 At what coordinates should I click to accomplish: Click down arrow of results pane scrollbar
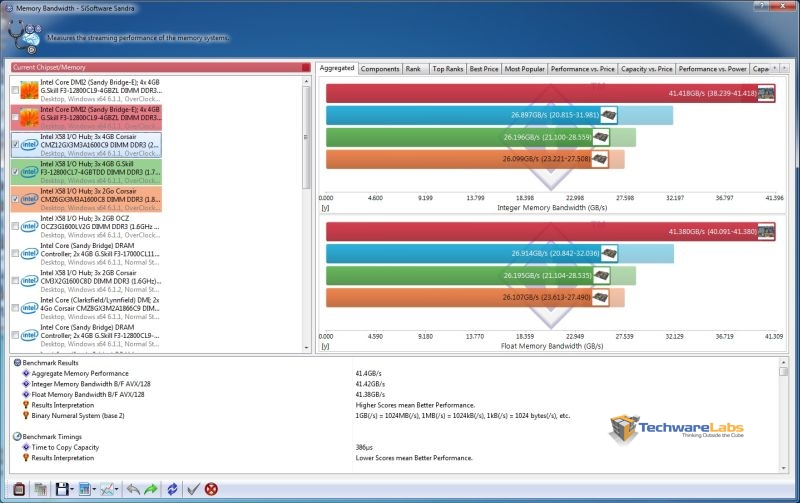click(x=784, y=468)
